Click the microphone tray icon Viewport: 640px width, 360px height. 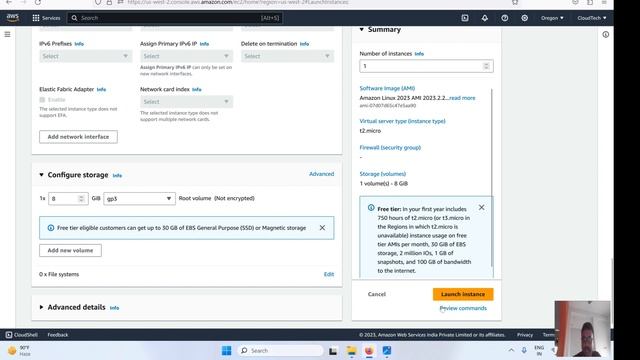[524, 351]
